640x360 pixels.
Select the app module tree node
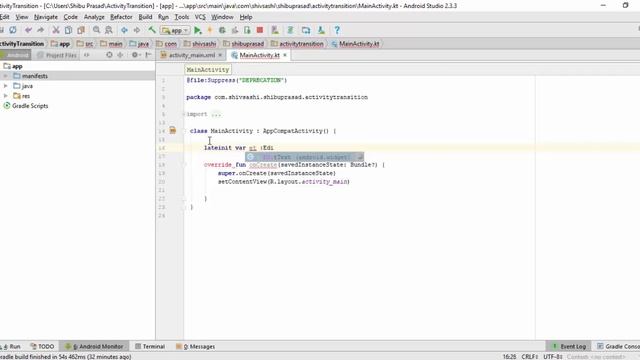coord(13,66)
